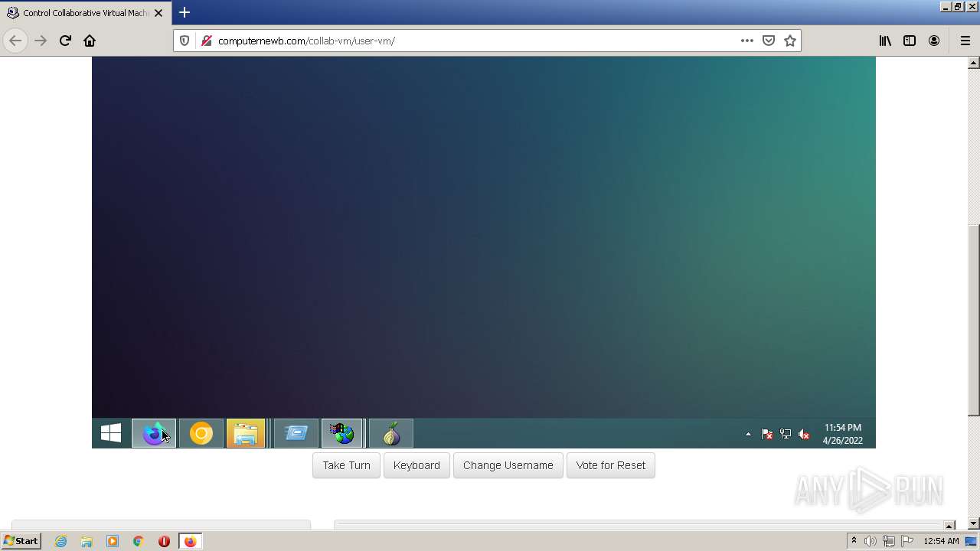Open File Explorer in the VM taskbar
This screenshot has height=551, width=980.
click(246, 433)
